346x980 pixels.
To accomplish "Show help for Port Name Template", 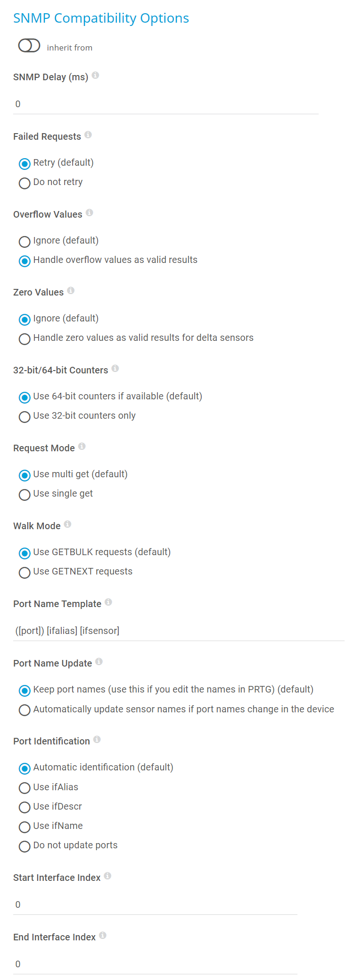I will click(108, 602).
